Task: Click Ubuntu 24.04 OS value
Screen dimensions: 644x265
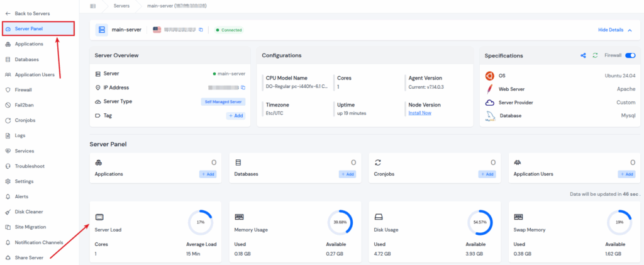Action: [620, 76]
